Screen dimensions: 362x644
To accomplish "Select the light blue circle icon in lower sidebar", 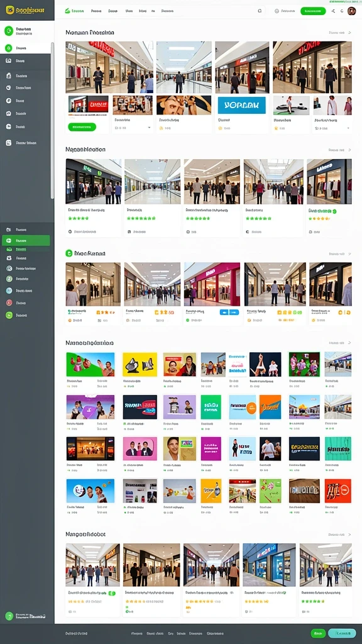I will (9, 291).
